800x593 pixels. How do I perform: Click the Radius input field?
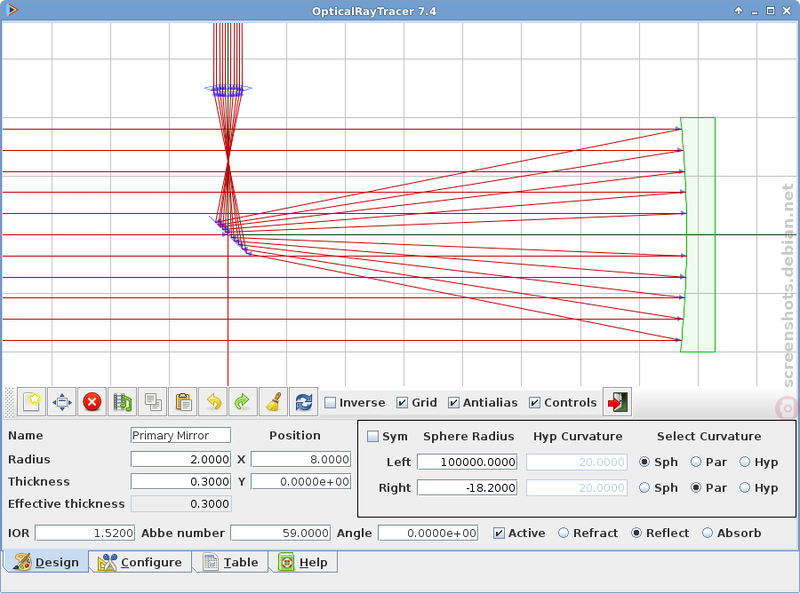point(181,459)
